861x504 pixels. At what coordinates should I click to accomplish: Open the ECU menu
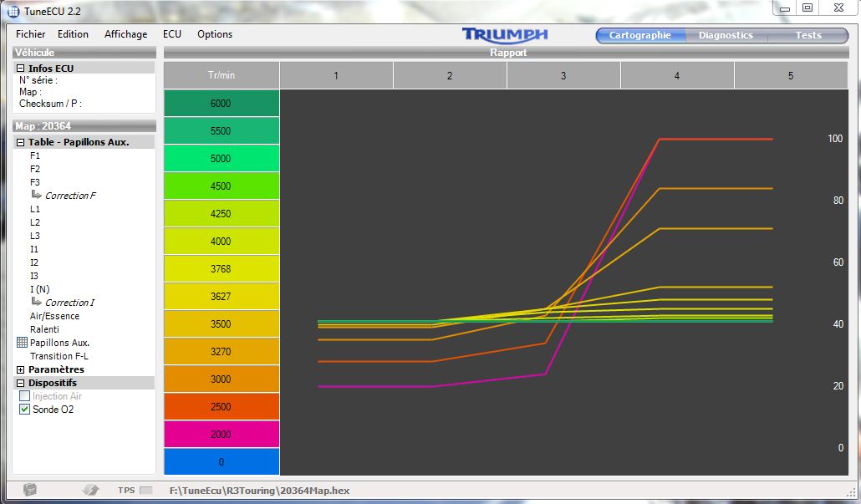click(x=172, y=34)
